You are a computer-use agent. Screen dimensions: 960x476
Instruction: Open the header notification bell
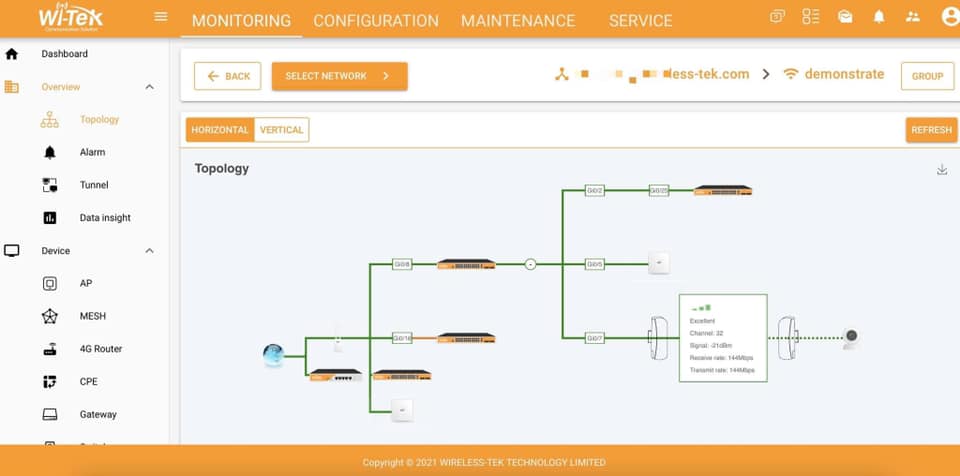coord(879,17)
